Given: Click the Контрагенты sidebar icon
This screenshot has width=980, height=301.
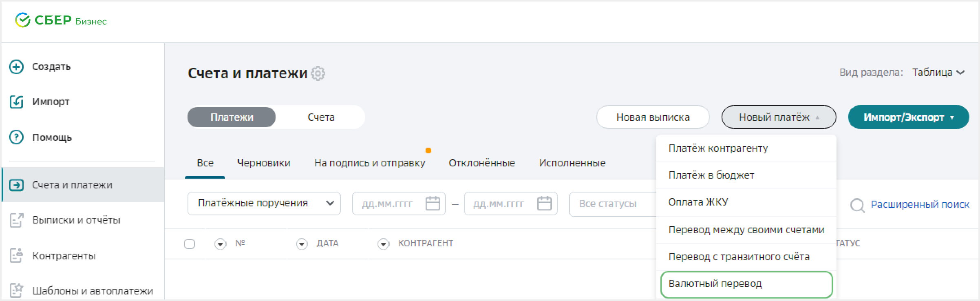Looking at the screenshot, I should [x=16, y=256].
